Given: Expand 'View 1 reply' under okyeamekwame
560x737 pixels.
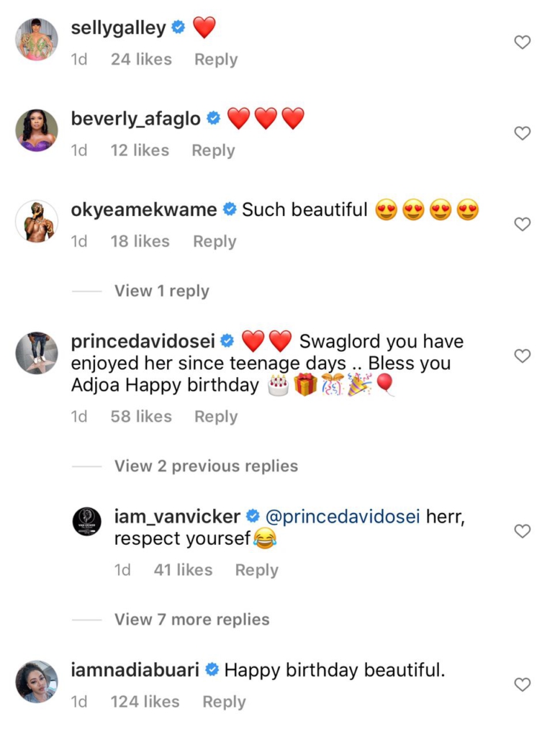Looking at the screenshot, I should tap(161, 291).
